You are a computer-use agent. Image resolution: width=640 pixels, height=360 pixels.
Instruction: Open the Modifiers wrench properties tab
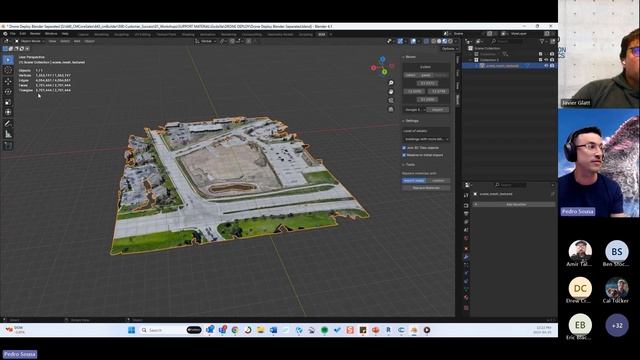pyautogui.click(x=466, y=257)
